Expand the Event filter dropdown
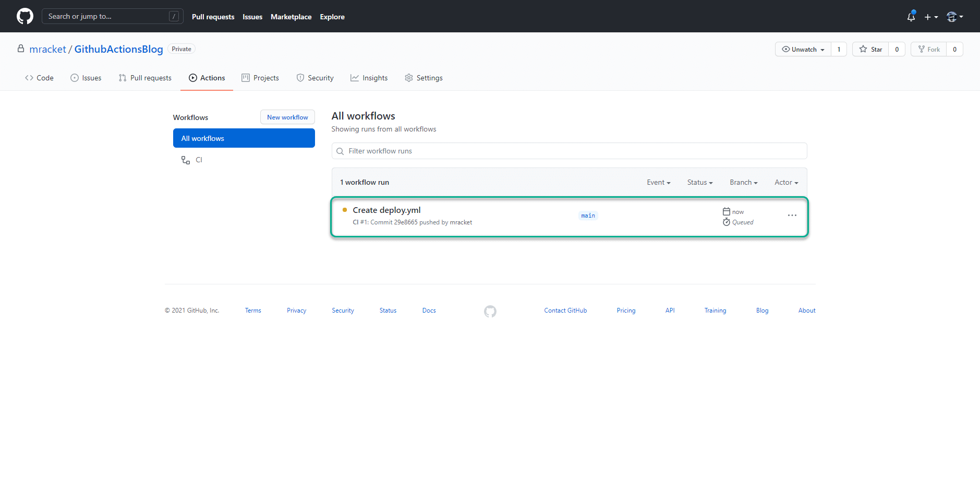The width and height of the screenshot is (980, 490). tap(658, 182)
